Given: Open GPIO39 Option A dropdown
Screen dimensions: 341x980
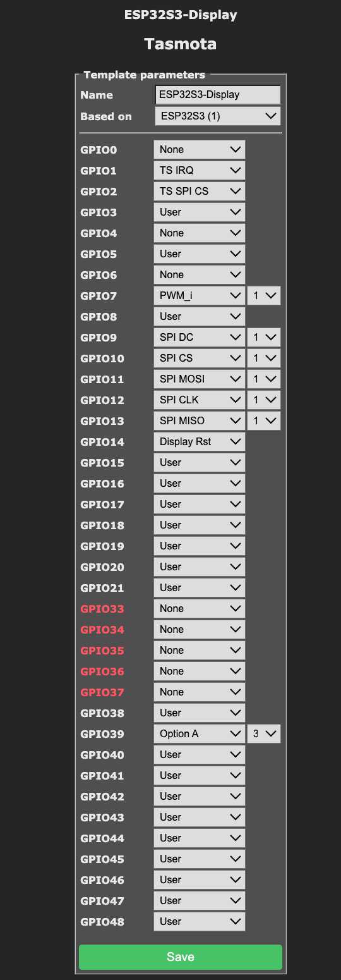Looking at the screenshot, I should [200, 734].
